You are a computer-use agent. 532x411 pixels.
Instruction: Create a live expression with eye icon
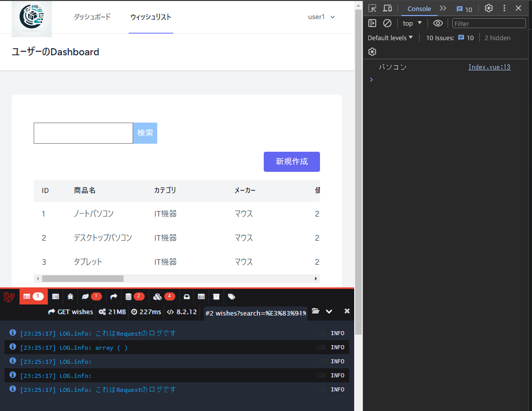tap(438, 23)
